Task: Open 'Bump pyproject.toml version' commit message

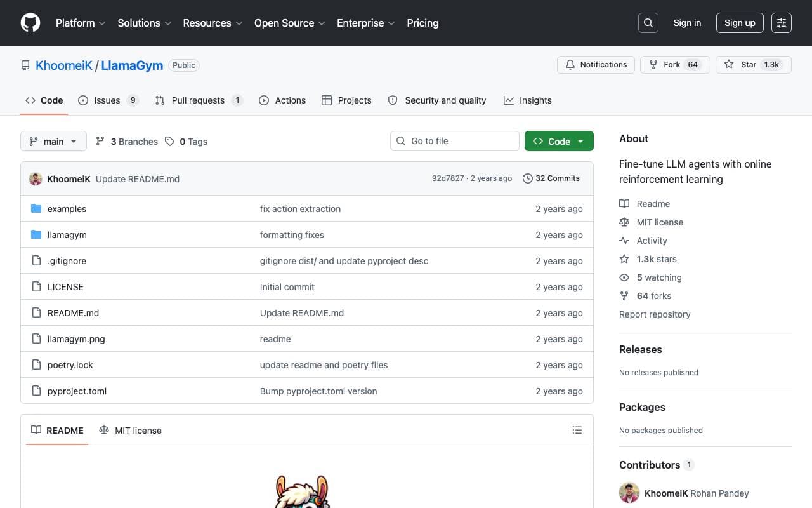Action: pos(318,391)
